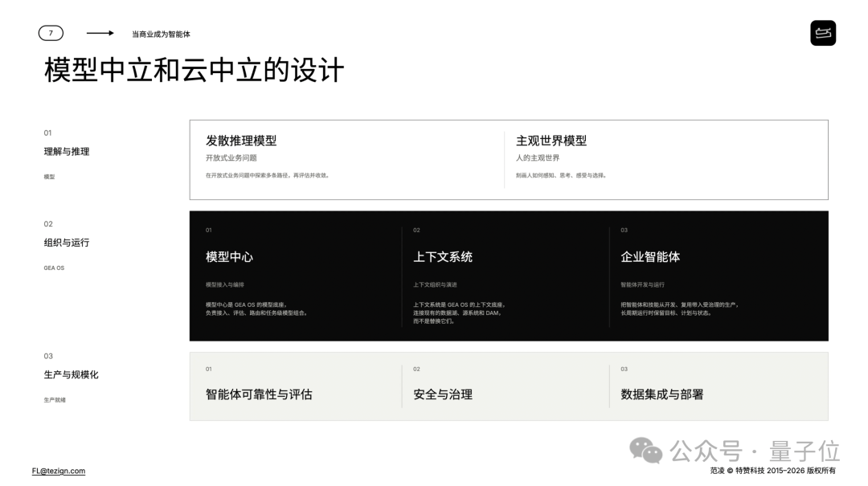Click the 01 index above 智能体可靠性与评估
The width and height of the screenshot is (868, 486).
[x=209, y=370]
